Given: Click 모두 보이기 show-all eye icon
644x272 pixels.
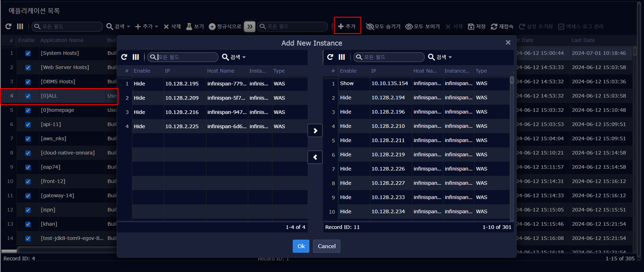Looking at the screenshot, I should point(409,27).
